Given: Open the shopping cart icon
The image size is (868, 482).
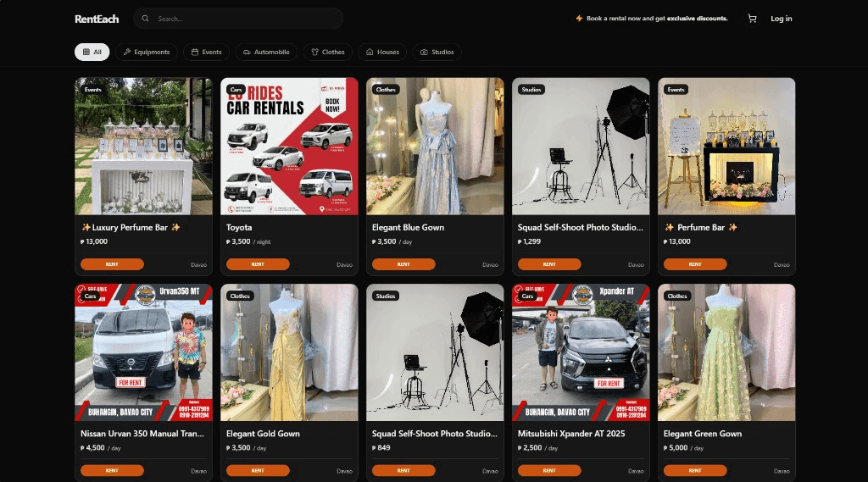Looking at the screenshot, I should coord(752,19).
